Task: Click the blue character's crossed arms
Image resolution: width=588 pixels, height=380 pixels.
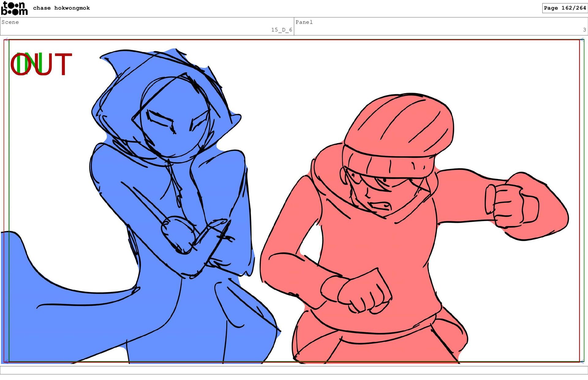Action: [196, 242]
